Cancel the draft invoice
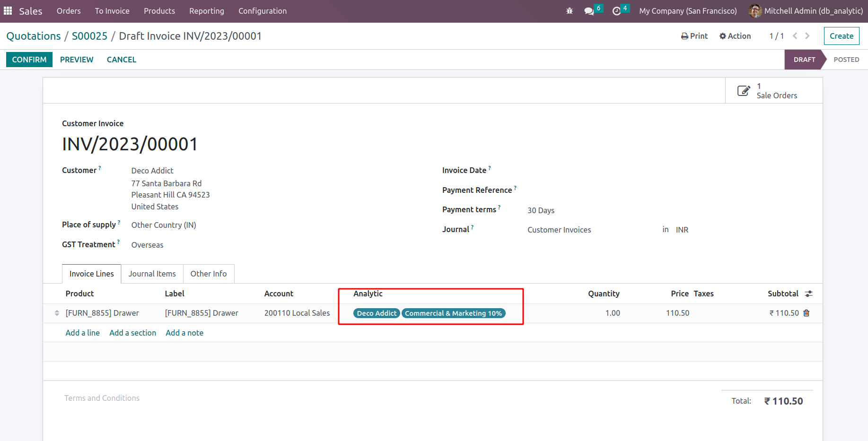The width and height of the screenshot is (868, 441). (x=122, y=60)
